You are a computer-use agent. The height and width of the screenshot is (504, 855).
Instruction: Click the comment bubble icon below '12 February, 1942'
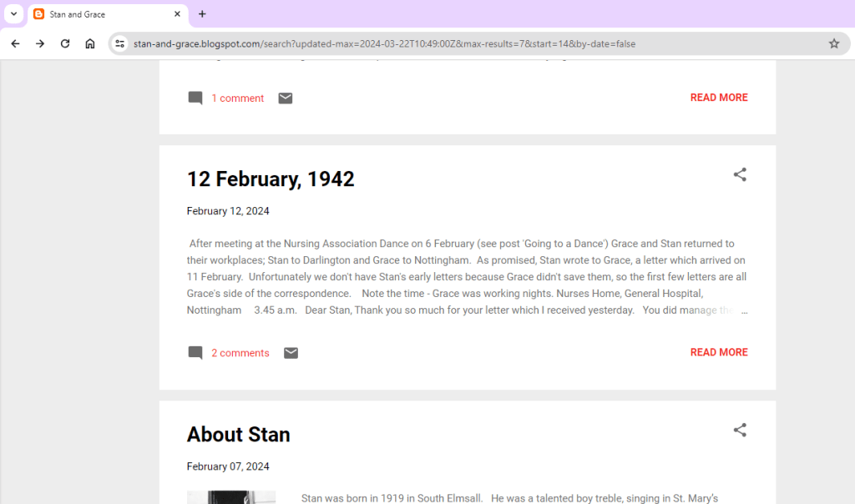[x=195, y=352]
